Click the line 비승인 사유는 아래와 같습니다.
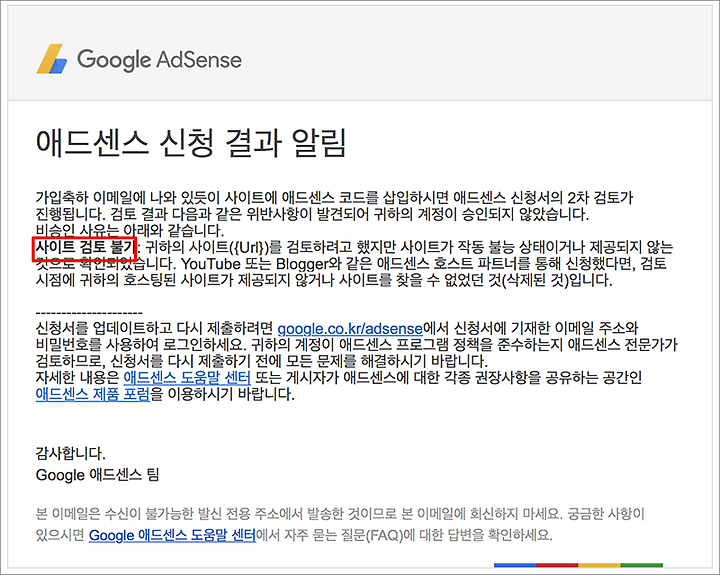Image resolution: width=720 pixels, height=575 pixels. [x=130, y=230]
